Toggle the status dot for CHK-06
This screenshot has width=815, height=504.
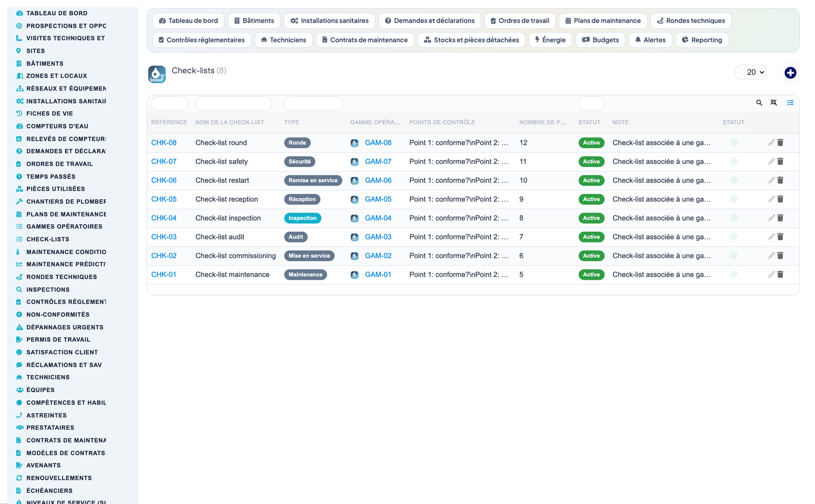coord(734,180)
